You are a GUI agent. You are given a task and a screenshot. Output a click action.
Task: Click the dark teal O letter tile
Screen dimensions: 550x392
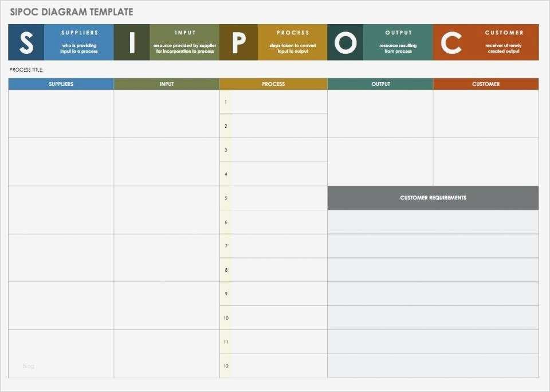(x=345, y=42)
